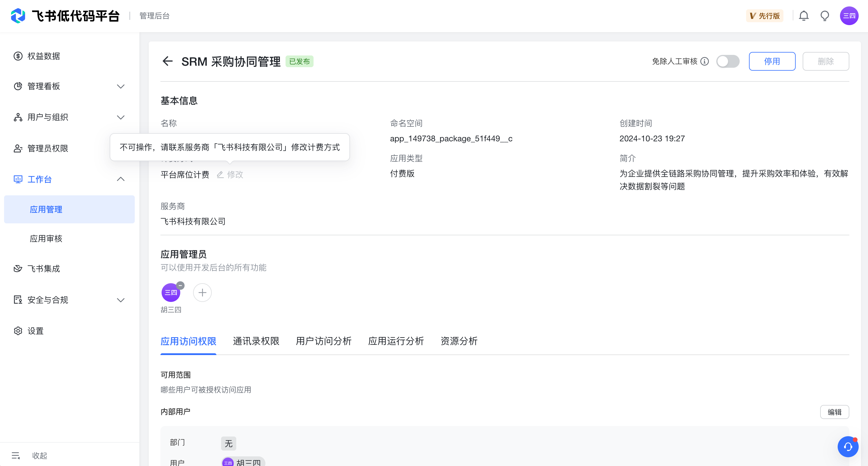Click the 飞书集成 icon
Viewport: 868px width, 466px height.
[18, 269]
